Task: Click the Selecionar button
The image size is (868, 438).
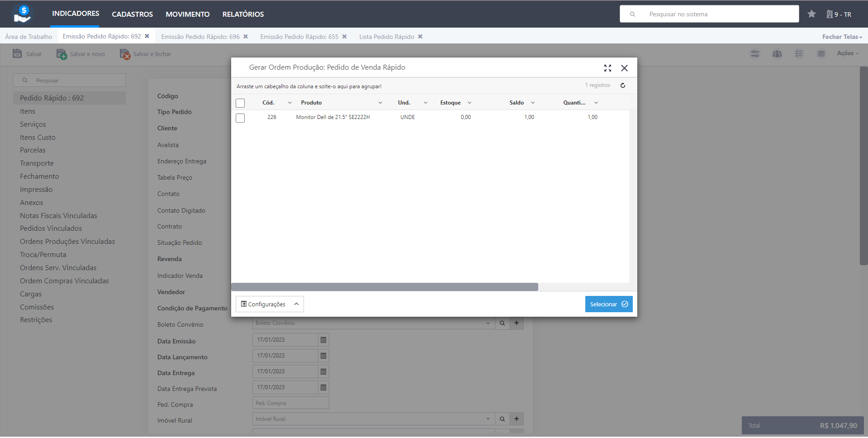Action: point(609,304)
